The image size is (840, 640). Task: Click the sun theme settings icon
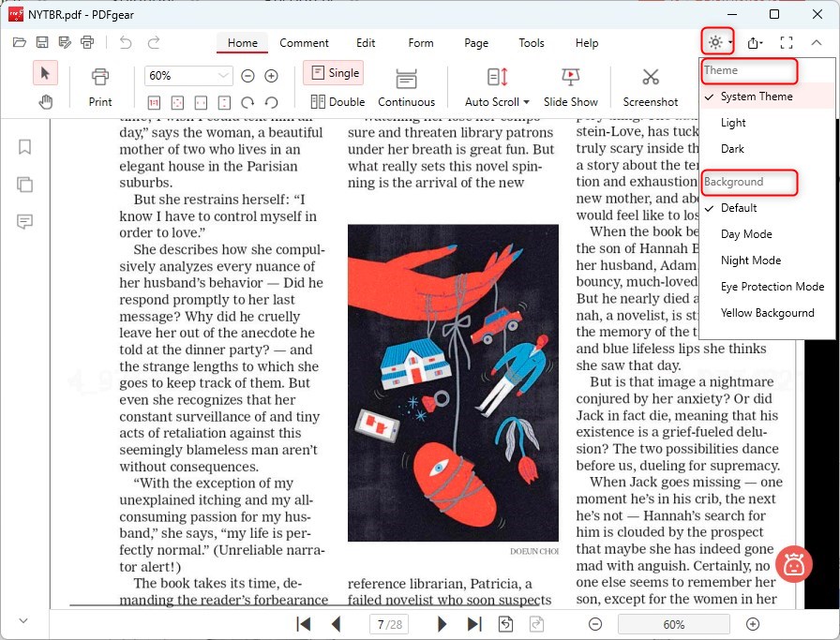pyautogui.click(x=717, y=42)
